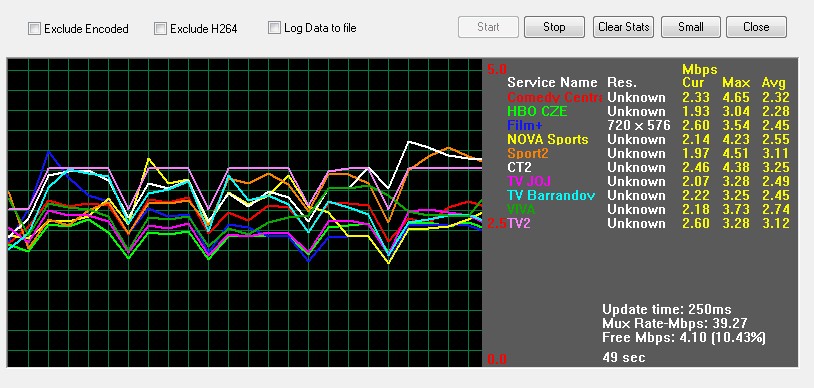Click the Mbps heading above columns
This screenshot has height=388, width=814.
click(x=699, y=70)
